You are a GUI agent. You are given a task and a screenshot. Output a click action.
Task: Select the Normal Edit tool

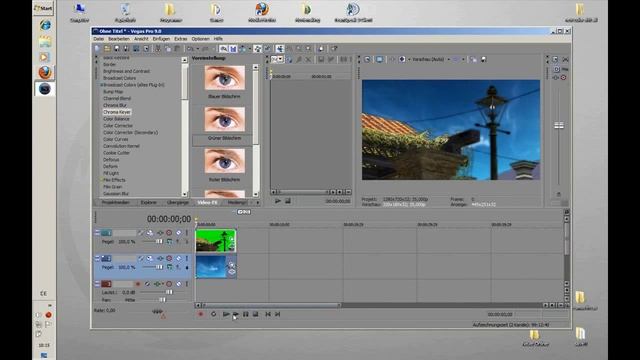(280, 49)
